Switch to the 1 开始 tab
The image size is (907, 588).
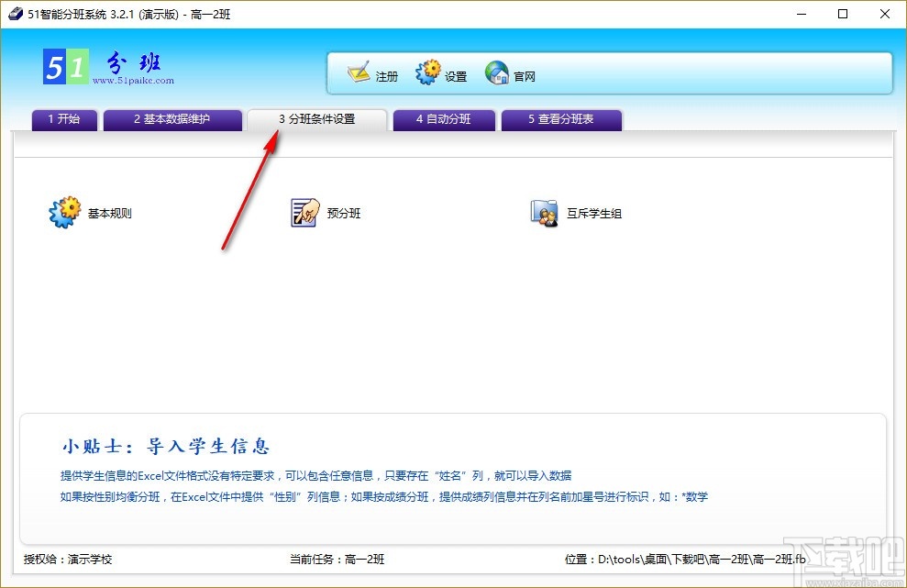(x=63, y=119)
